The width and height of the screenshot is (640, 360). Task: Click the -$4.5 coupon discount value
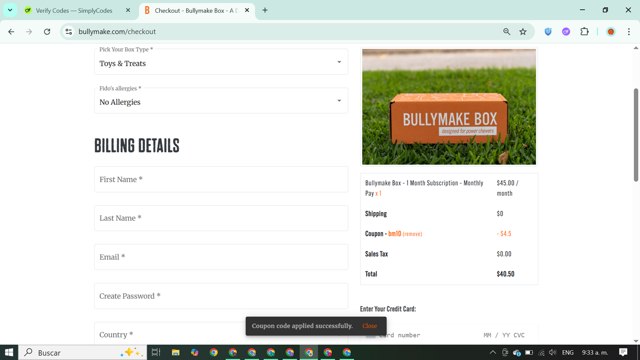click(x=504, y=233)
